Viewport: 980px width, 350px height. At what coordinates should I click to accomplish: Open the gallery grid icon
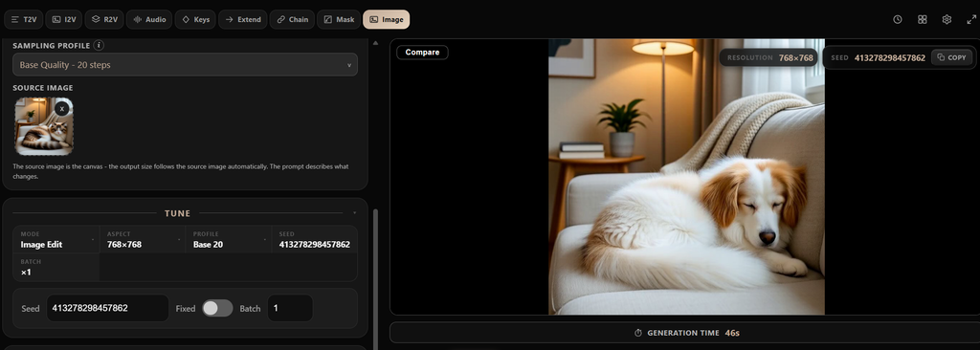(922, 19)
